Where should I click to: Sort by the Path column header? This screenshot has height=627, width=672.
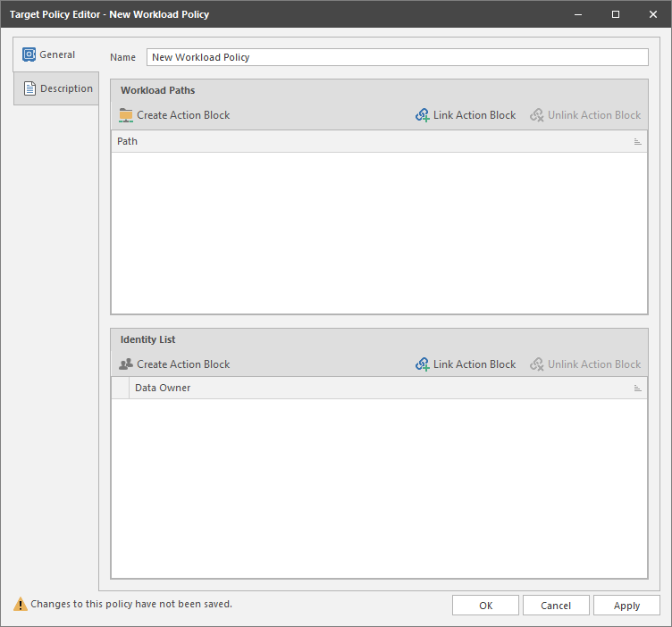tap(379, 141)
